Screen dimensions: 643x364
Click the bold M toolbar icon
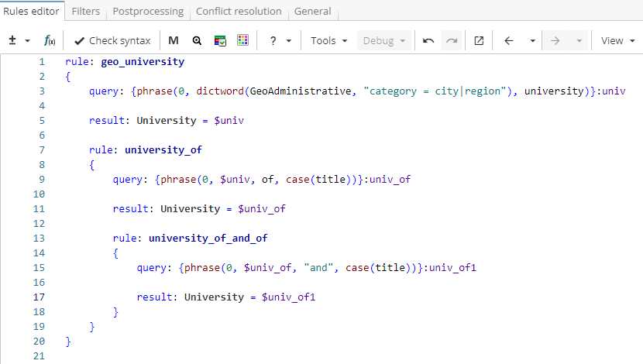[174, 40]
